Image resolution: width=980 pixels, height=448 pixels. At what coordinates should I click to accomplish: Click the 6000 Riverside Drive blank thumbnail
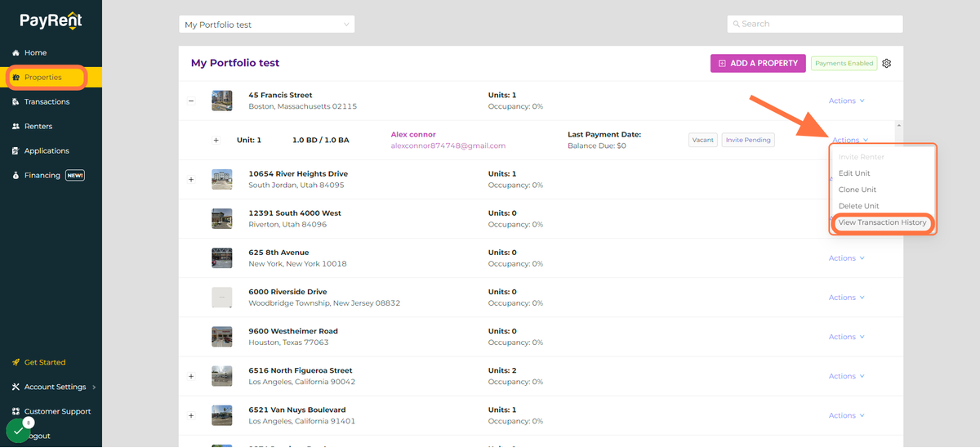click(x=221, y=297)
